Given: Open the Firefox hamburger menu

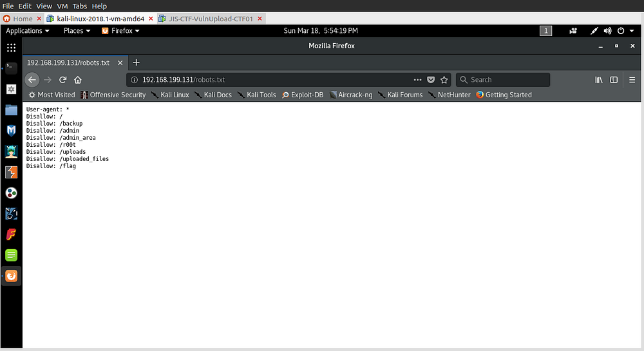Looking at the screenshot, I should click(x=632, y=80).
